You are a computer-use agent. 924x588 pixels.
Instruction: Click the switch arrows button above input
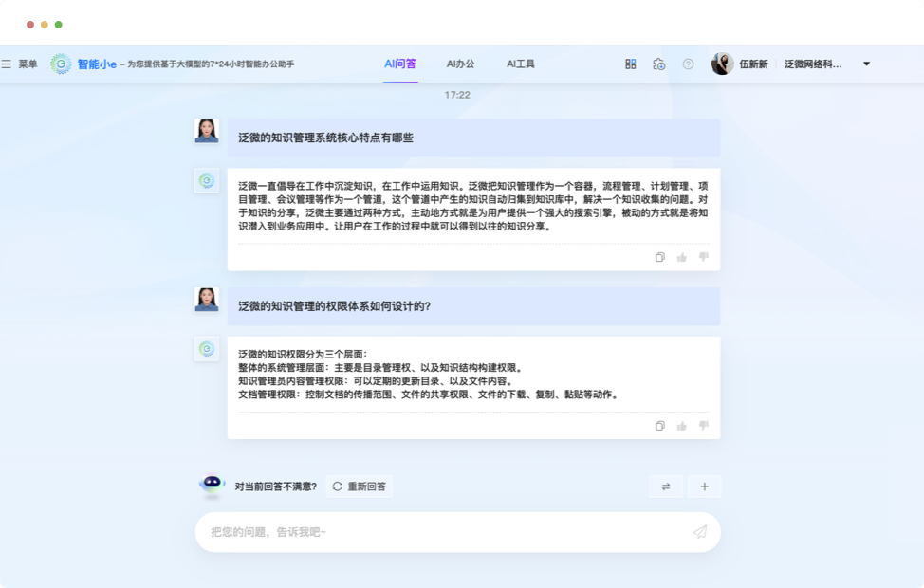click(x=665, y=487)
